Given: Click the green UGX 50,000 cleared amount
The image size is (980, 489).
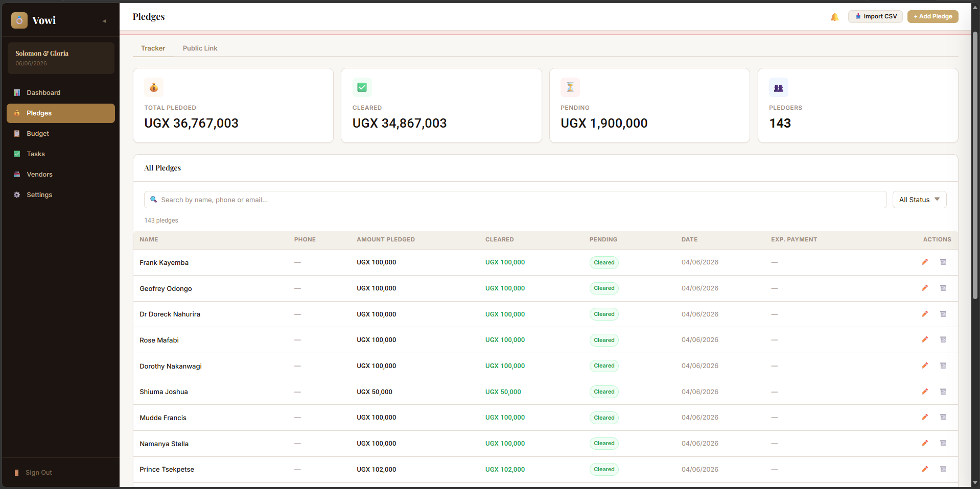Looking at the screenshot, I should tap(503, 392).
